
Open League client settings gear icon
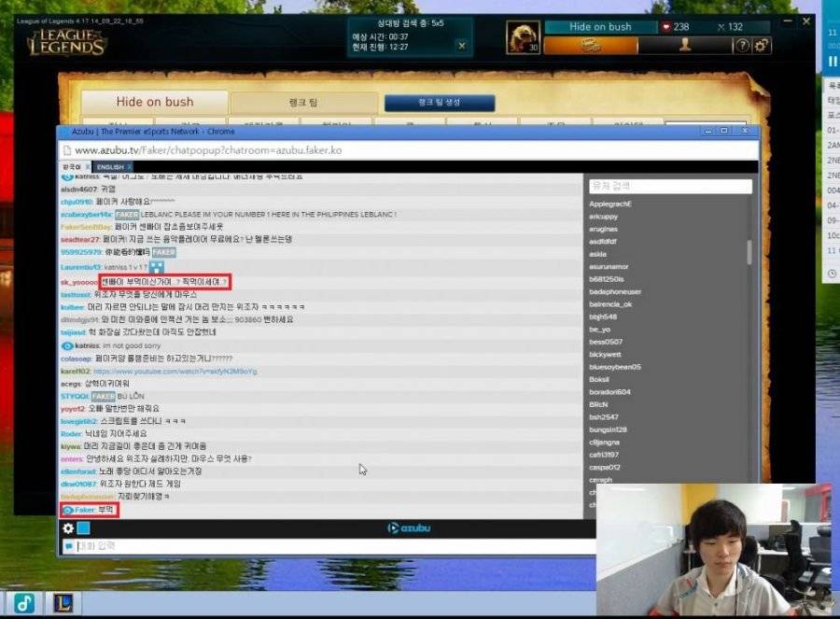point(762,45)
